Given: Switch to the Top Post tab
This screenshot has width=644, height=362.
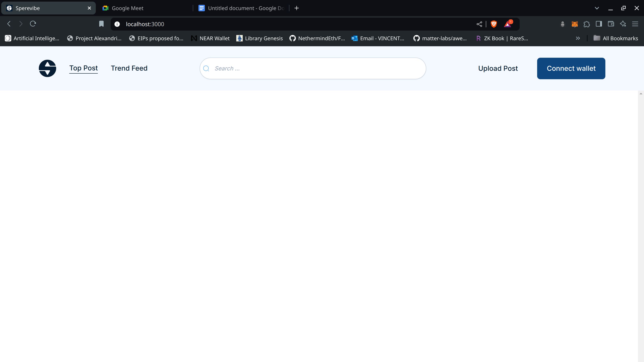Looking at the screenshot, I should pos(84,68).
